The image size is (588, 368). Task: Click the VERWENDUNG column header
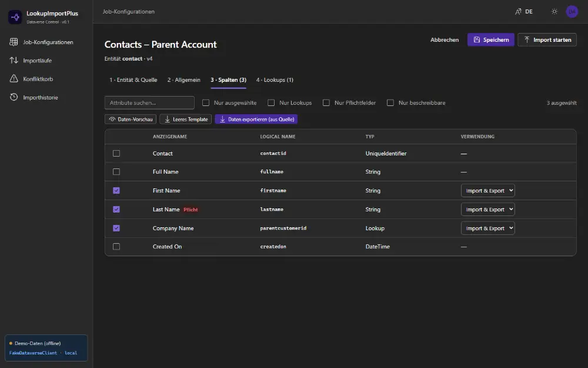(x=477, y=137)
